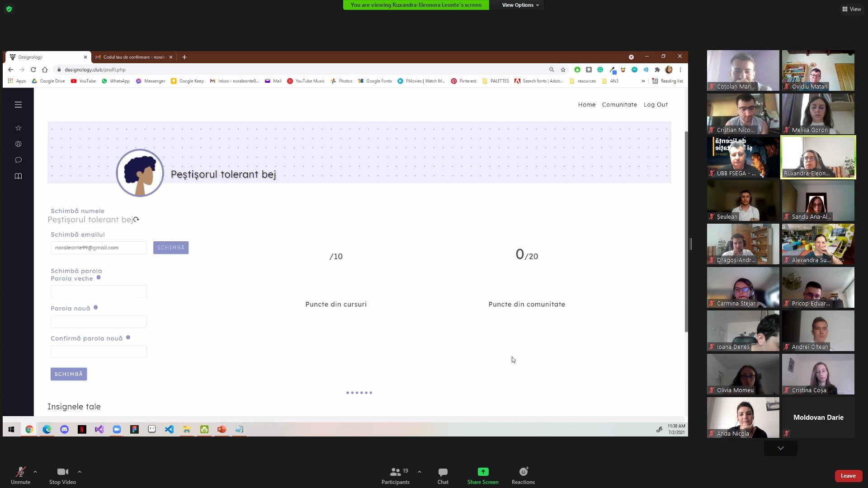Click Stop Video camera button
Viewport: 868px width, 488px height.
[x=62, y=472]
